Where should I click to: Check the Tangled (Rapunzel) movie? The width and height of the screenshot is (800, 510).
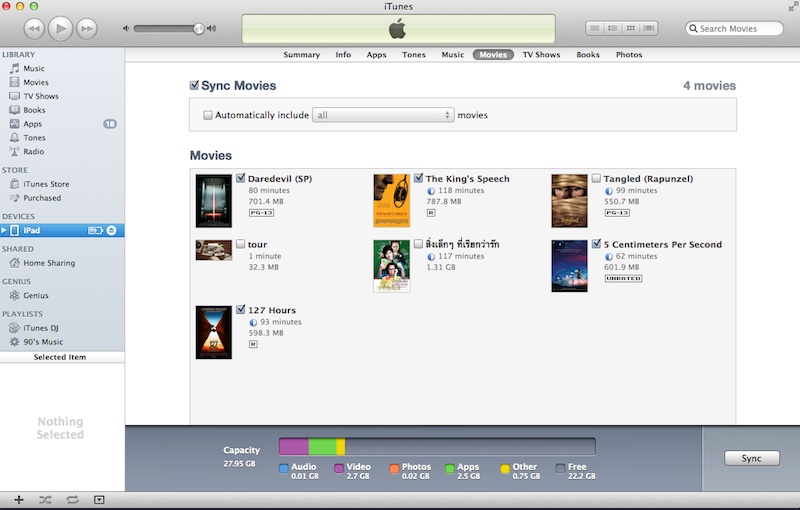point(596,178)
